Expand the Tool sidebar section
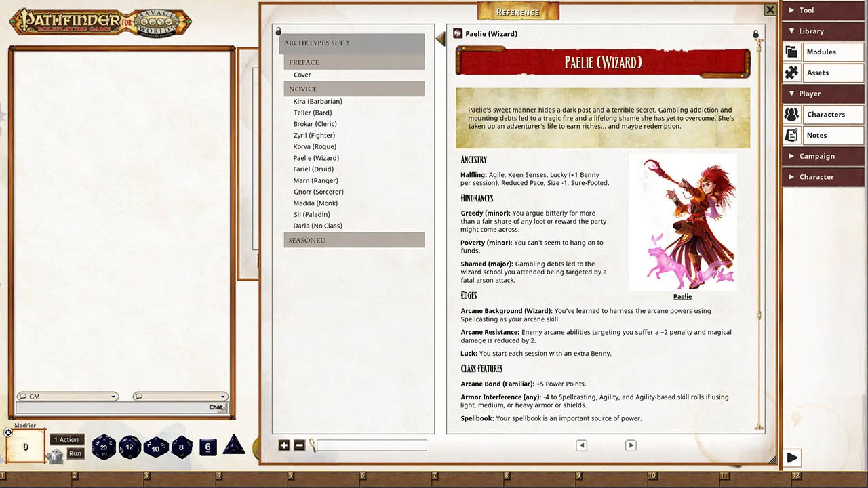The width and height of the screenshot is (868, 488). pos(823,10)
